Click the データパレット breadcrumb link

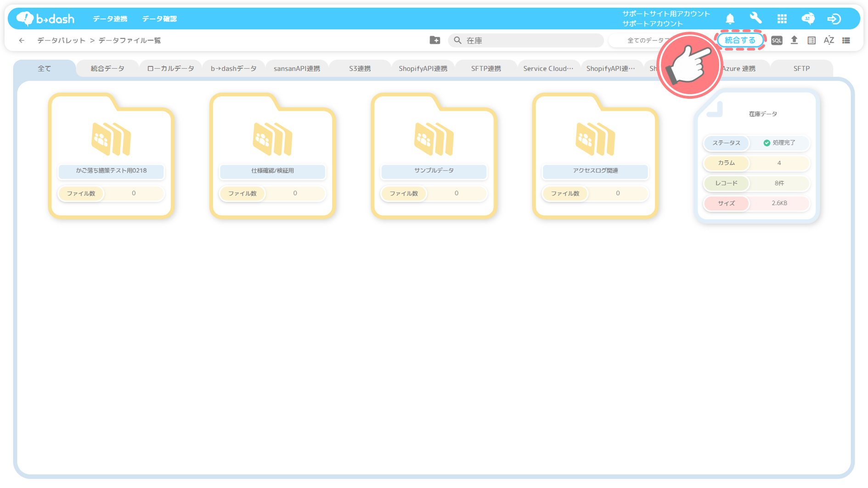coord(62,40)
